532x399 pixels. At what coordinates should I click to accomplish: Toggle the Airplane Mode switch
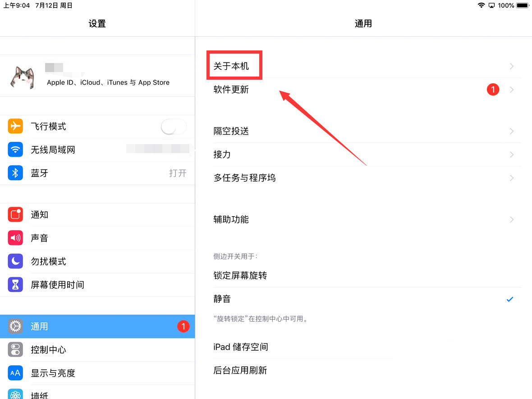coord(174,127)
